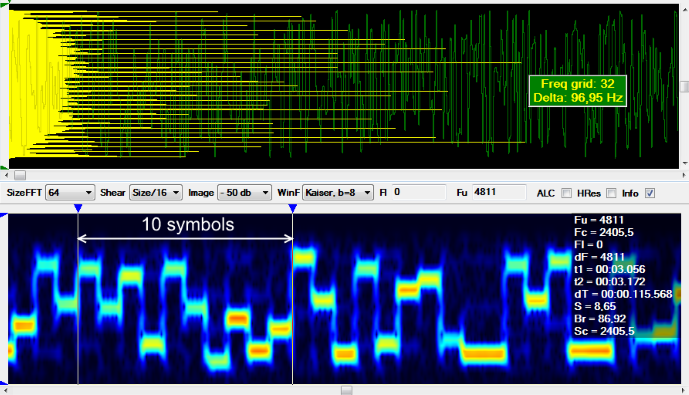
Task: Click the spectrum panel horizontal scrollbar thumb
Action: point(20,175)
